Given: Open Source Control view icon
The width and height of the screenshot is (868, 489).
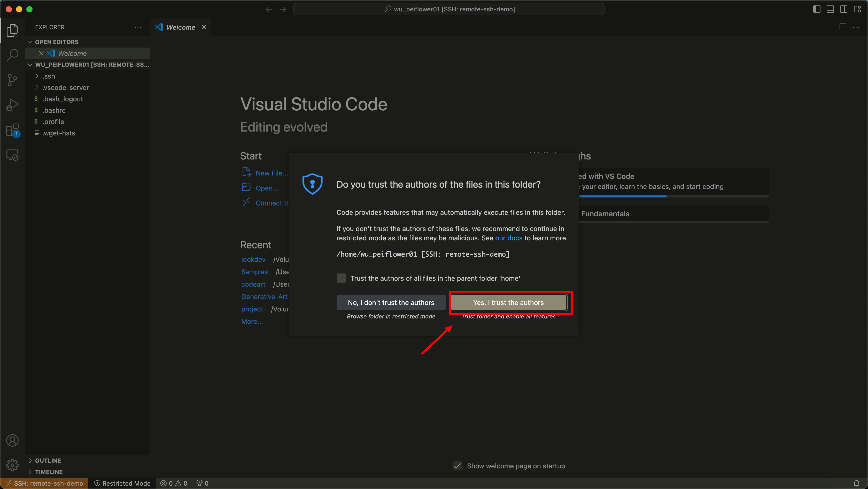Looking at the screenshot, I should [x=12, y=80].
